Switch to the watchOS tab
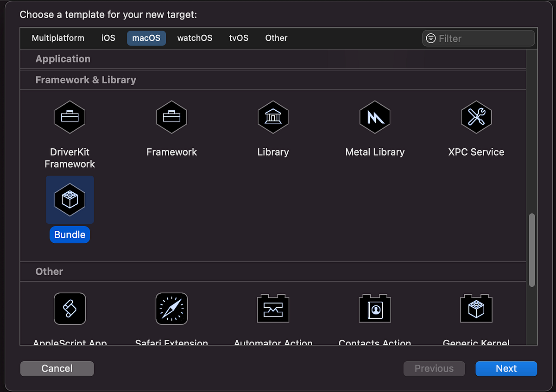Screen dimensions: 556x392 pos(195,38)
